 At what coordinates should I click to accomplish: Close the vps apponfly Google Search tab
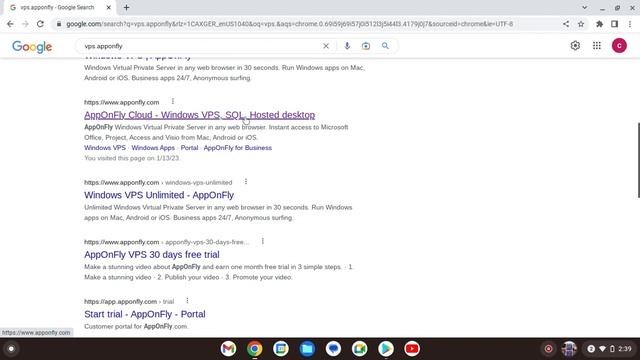tap(109, 7)
